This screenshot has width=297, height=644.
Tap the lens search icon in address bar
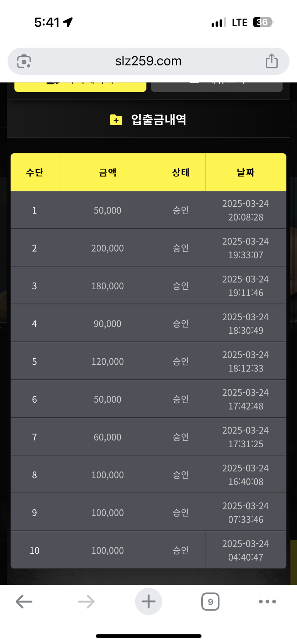point(24,61)
